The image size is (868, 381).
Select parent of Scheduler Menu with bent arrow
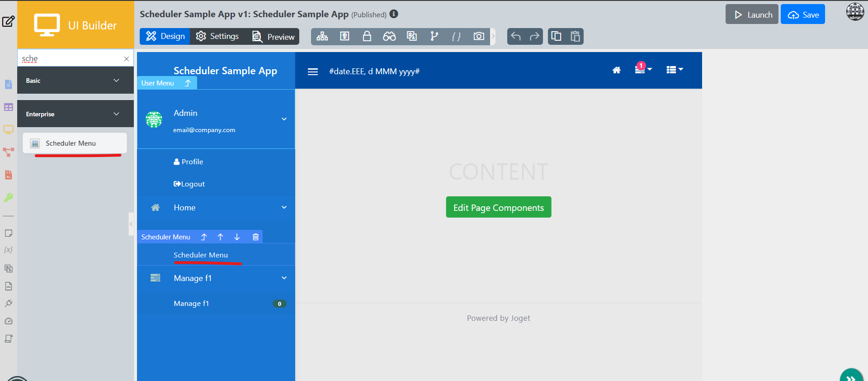click(204, 237)
